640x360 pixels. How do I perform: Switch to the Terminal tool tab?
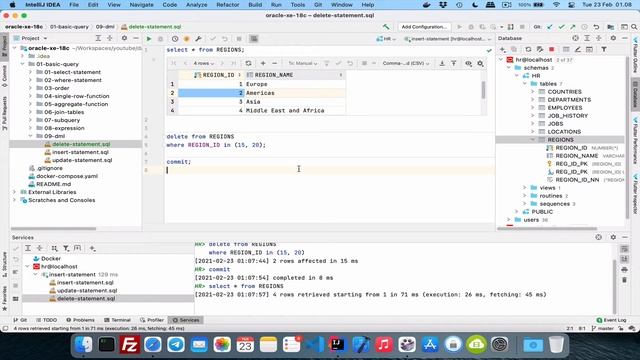117,320
